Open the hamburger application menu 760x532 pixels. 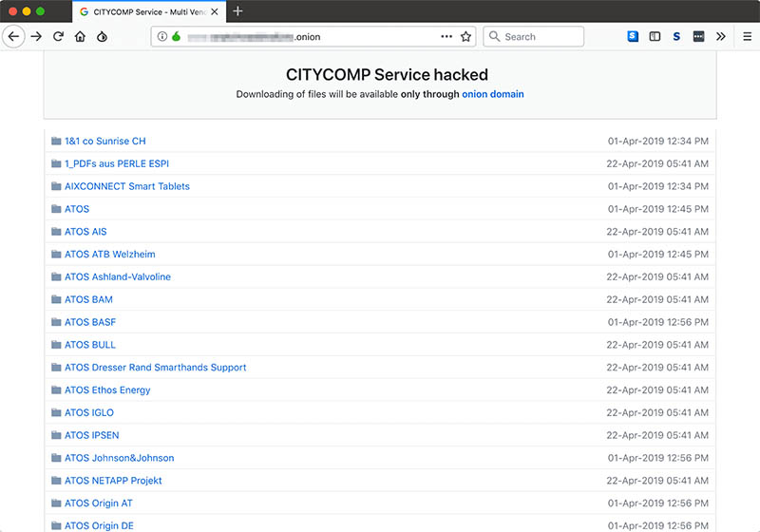tap(748, 36)
